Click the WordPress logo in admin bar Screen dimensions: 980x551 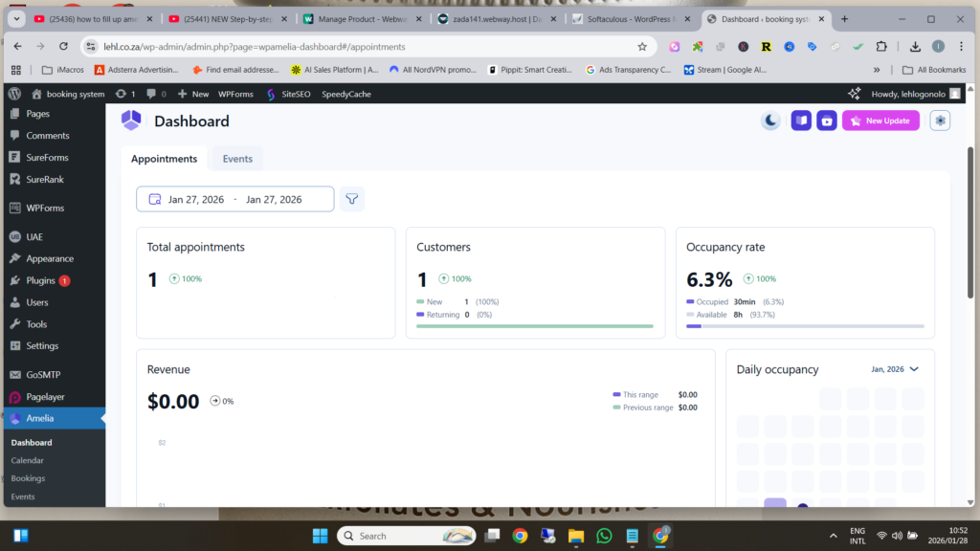click(x=14, y=94)
